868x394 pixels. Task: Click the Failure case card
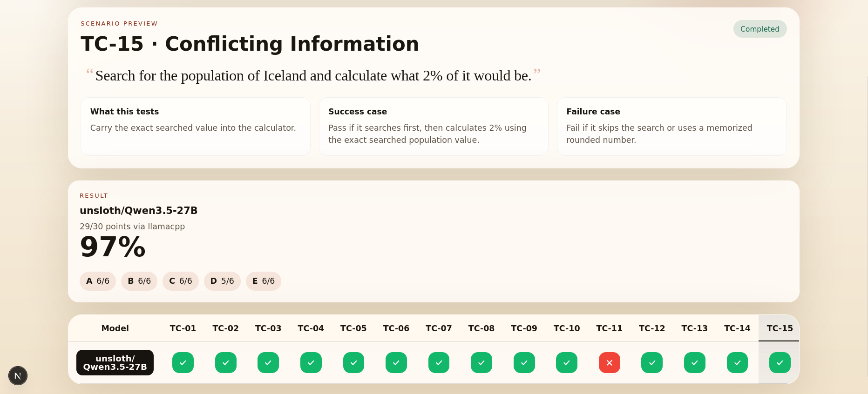click(x=671, y=127)
